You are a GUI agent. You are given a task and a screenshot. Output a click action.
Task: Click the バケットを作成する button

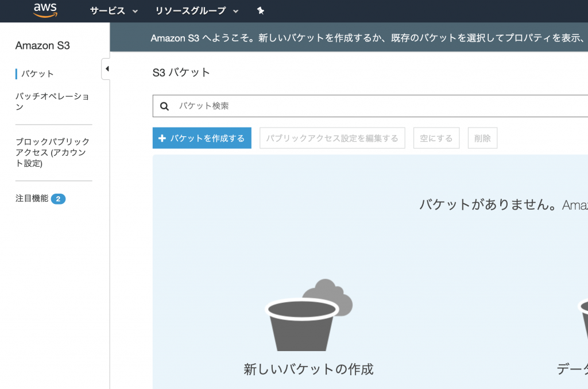[202, 138]
